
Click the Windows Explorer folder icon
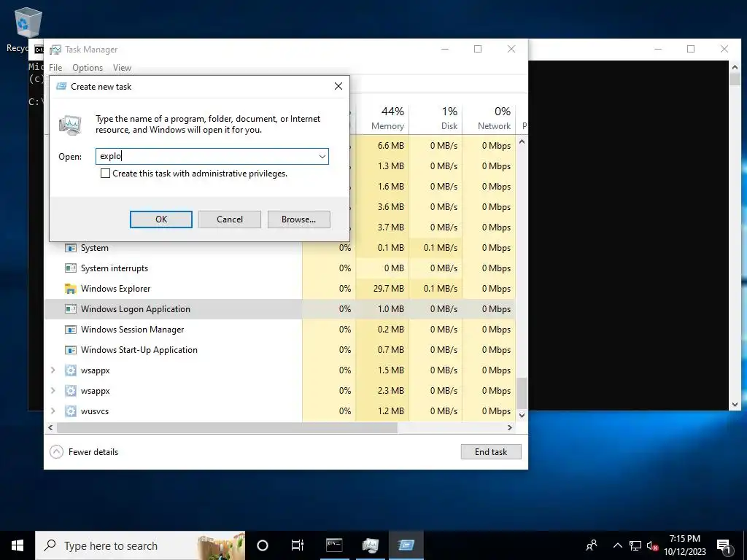tap(71, 289)
